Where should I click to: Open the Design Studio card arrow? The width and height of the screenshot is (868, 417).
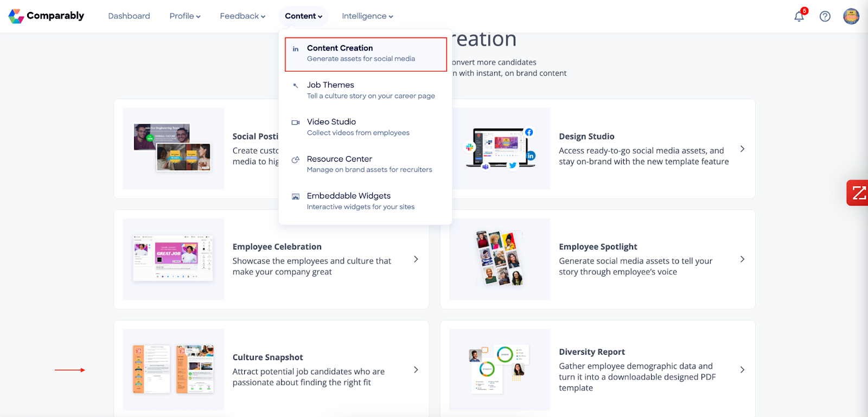(x=742, y=149)
